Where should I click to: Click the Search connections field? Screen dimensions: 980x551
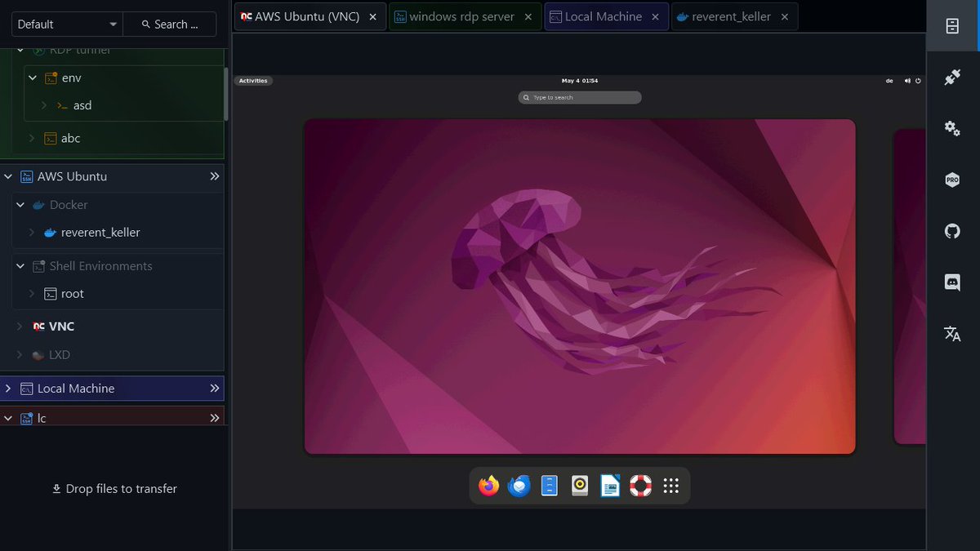(x=170, y=24)
